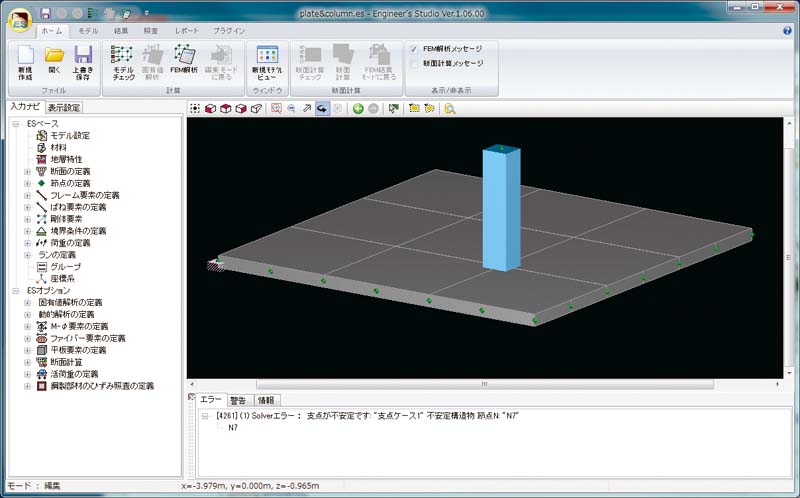Select the ばね要素の定義 tree row

pyautogui.click(x=78, y=207)
